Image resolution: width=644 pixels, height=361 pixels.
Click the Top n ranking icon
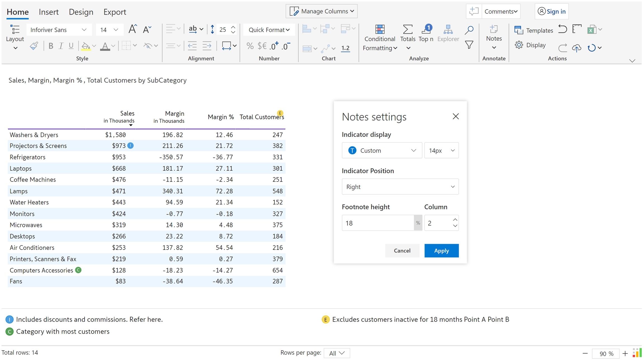tap(426, 30)
